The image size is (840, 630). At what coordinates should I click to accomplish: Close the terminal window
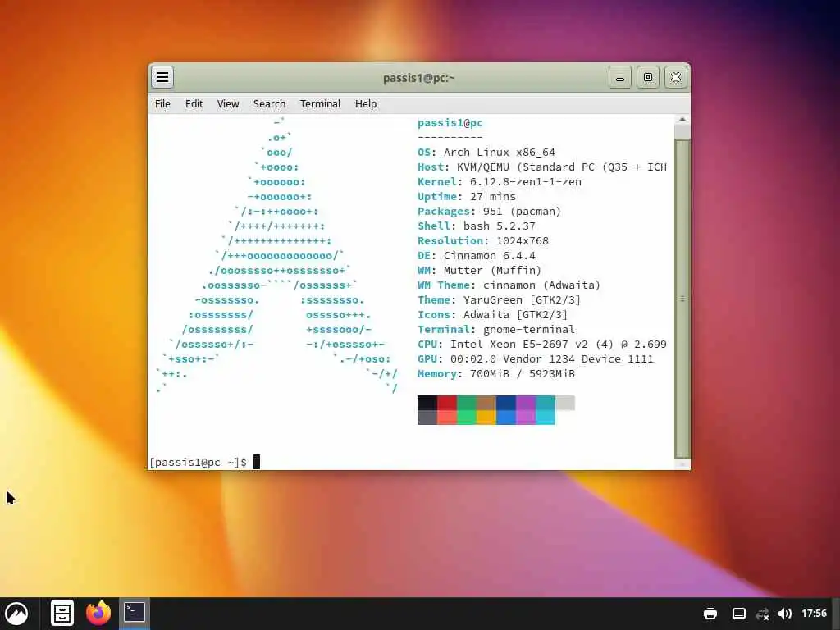point(676,78)
